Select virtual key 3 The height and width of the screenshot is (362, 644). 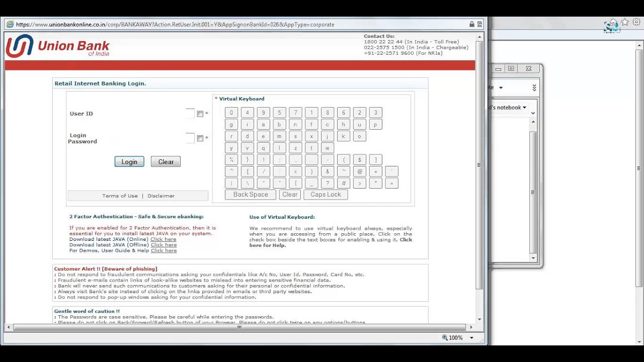pos(375,113)
